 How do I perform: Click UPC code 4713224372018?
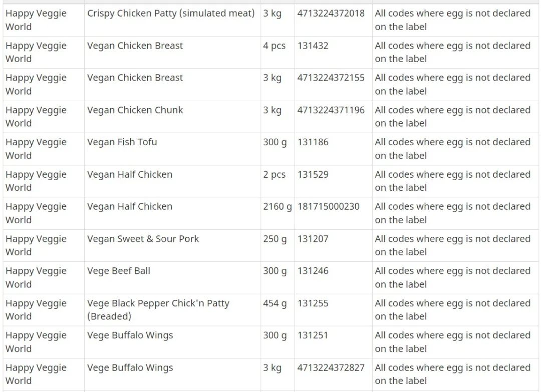(x=331, y=14)
